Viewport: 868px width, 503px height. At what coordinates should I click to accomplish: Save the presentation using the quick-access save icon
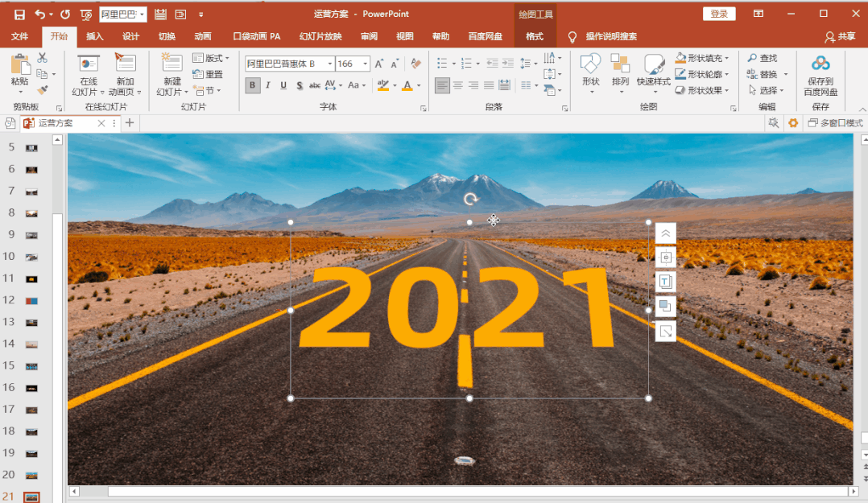point(19,14)
